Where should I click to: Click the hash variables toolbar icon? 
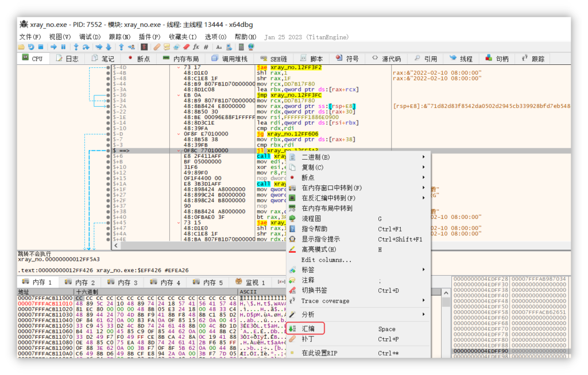coord(206,47)
